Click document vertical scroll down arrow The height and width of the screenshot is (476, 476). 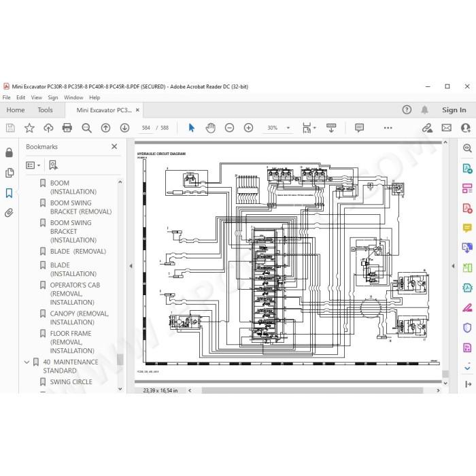tap(445, 384)
